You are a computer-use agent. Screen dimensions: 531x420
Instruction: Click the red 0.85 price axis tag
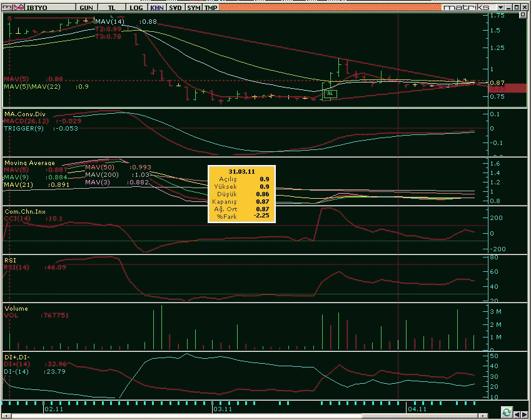[x=508, y=88]
